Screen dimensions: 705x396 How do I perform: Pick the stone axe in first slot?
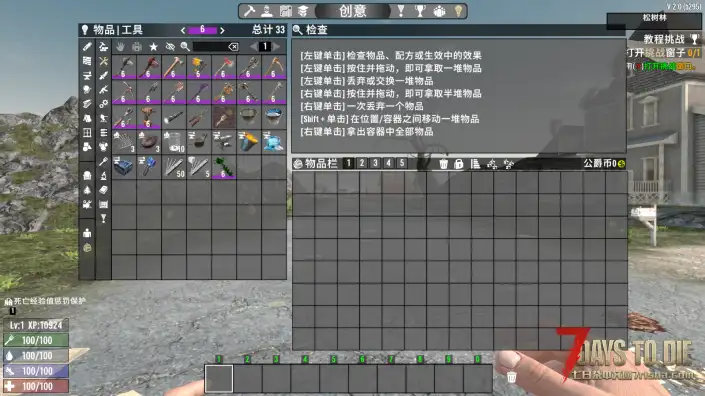pos(124,67)
